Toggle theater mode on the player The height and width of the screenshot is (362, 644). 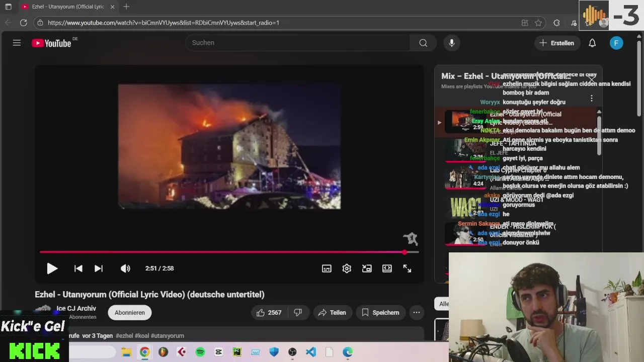click(x=387, y=268)
